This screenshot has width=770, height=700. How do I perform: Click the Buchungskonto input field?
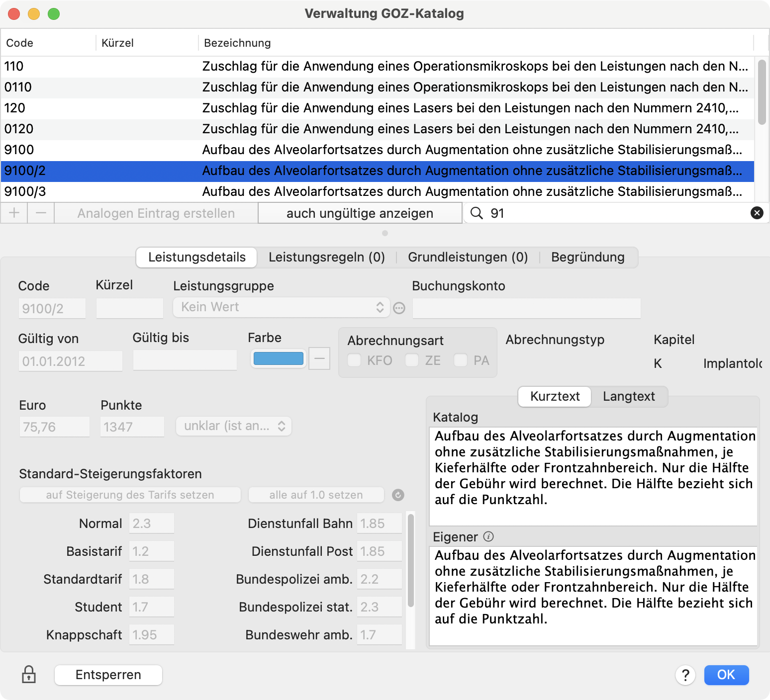coord(527,309)
